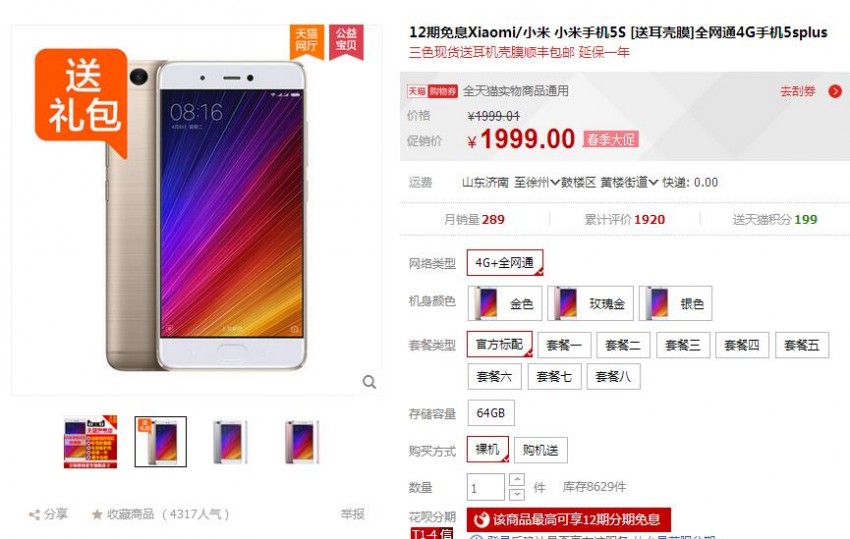Click the 天猫网厅 orange badge
This screenshot has width=850, height=539.
pyautogui.click(x=307, y=41)
